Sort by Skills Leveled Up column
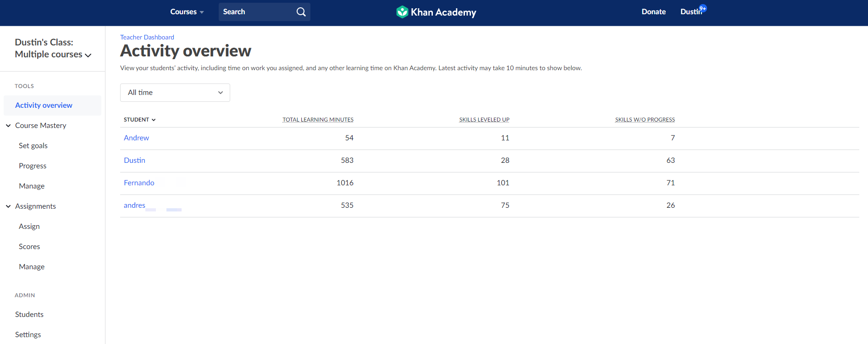 [x=484, y=120]
